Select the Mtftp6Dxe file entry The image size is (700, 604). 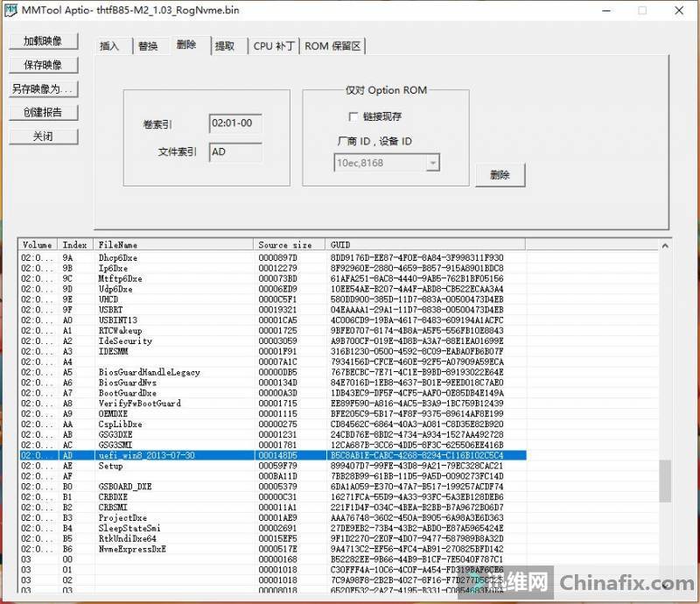(x=272, y=278)
